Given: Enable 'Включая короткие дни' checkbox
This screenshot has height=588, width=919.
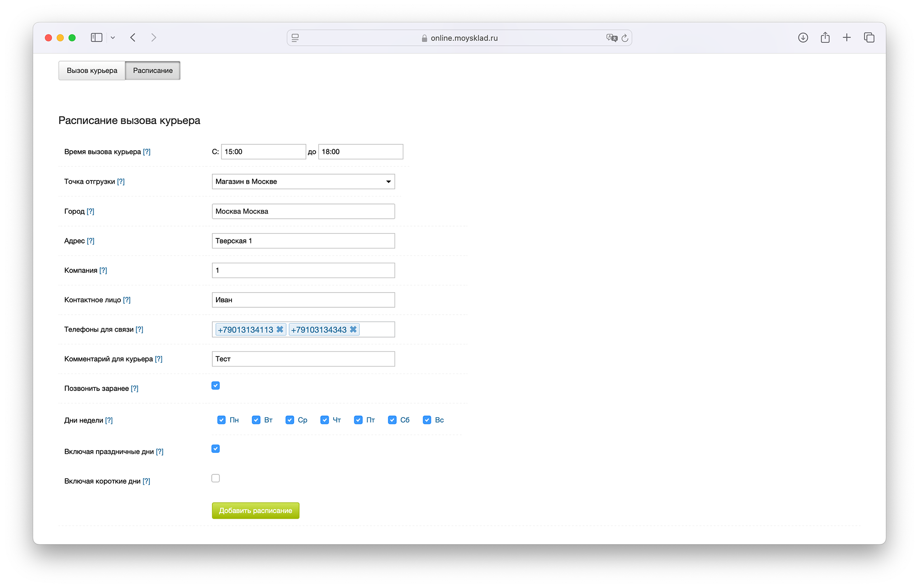Looking at the screenshot, I should coord(216,478).
